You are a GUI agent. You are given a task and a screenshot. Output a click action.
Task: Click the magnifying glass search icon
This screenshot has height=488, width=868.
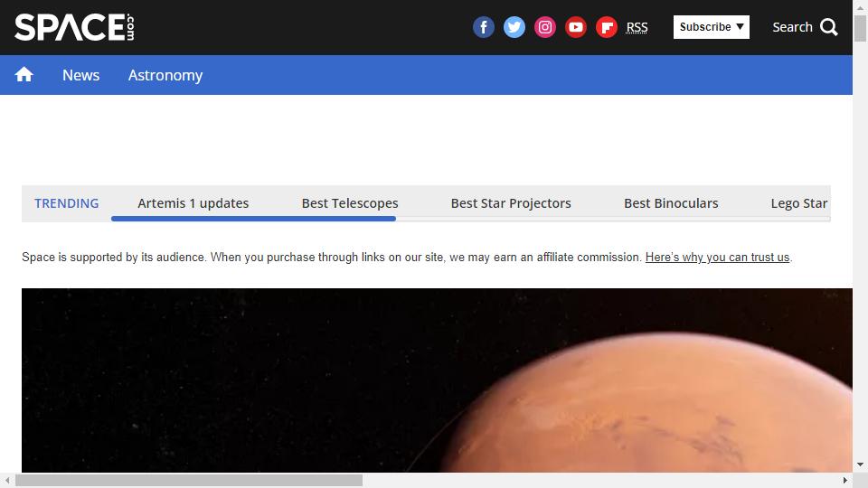pyautogui.click(x=829, y=27)
